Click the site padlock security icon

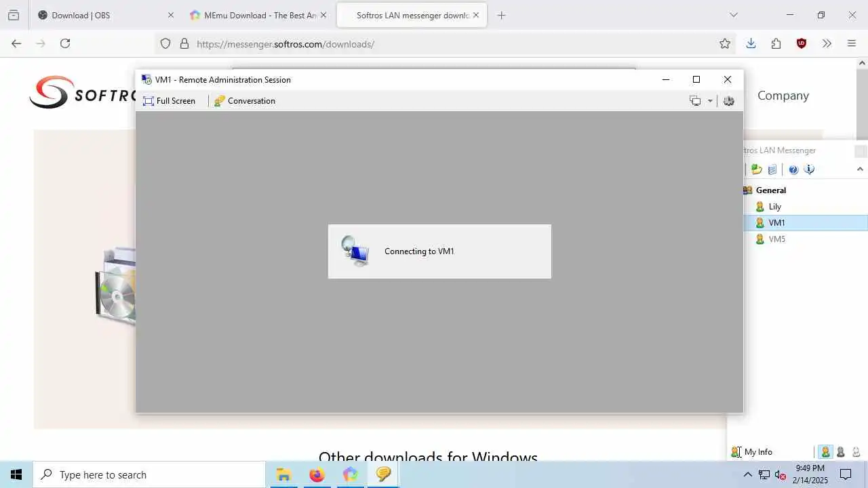coord(184,44)
